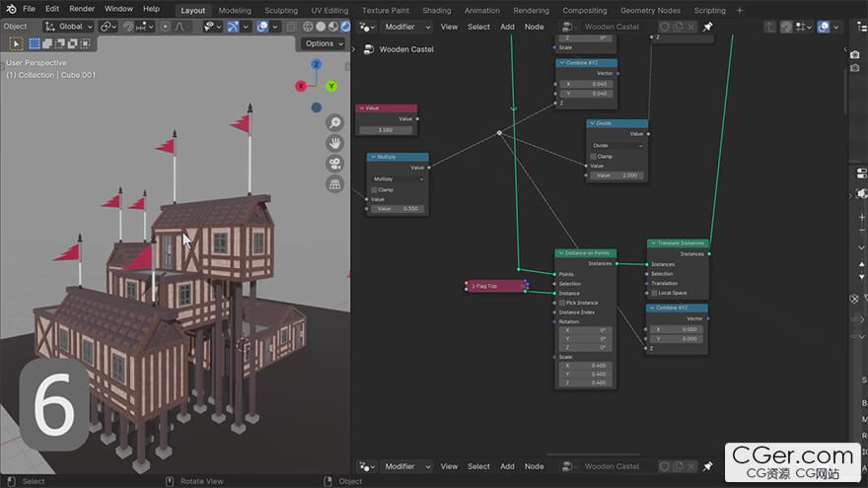Open the top node editor Select menu
The height and width of the screenshot is (488, 868).
[x=478, y=27]
